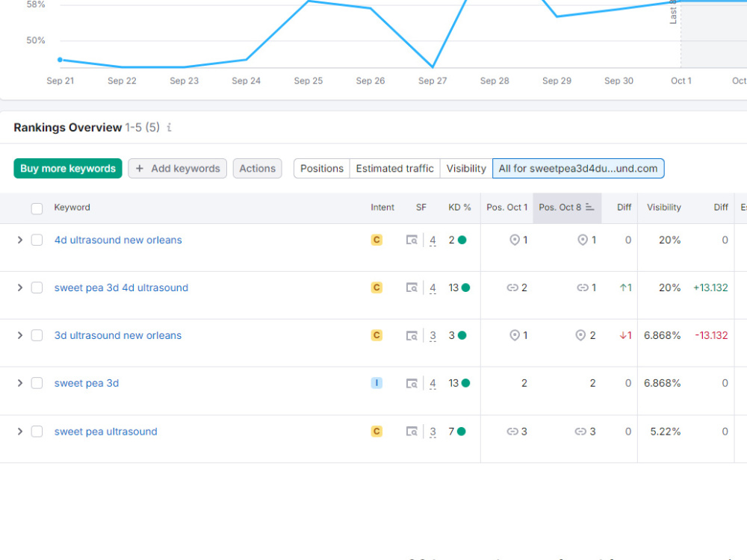747x560 pixels.
Task: Click green KD dot for sweet pea ultrasound
Action: click(461, 432)
